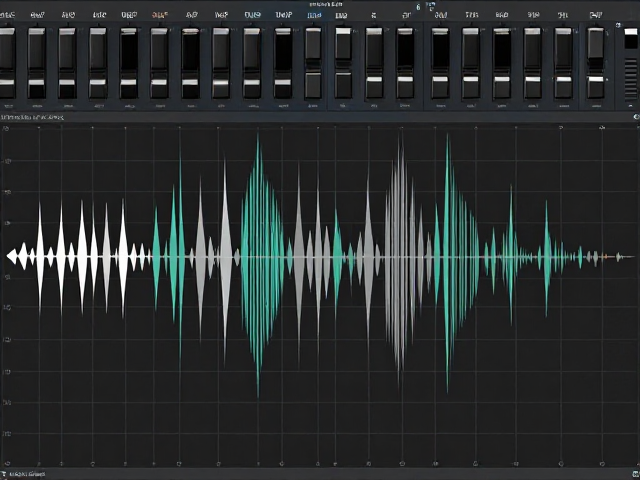Toggle the white button atop the master strip
The height and width of the screenshot is (480, 640).
pos(631,32)
